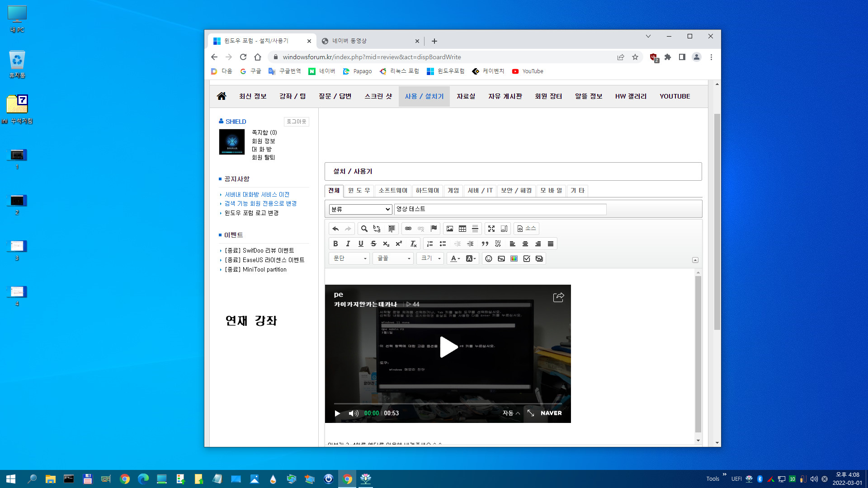Viewport: 868px width, 488px height.
Task: Maximize the editor area
Action: (x=491, y=229)
